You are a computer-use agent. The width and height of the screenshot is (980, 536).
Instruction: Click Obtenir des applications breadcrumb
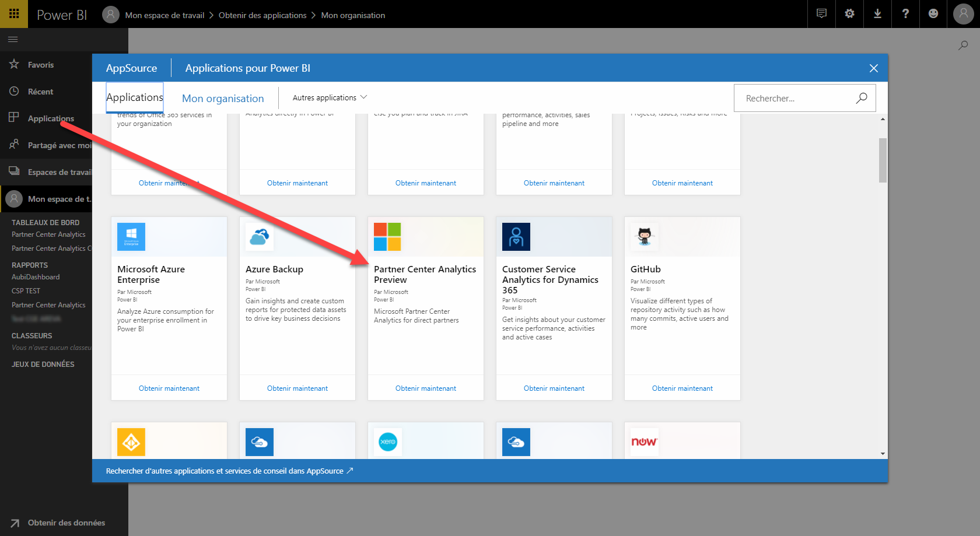click(262, 15)
